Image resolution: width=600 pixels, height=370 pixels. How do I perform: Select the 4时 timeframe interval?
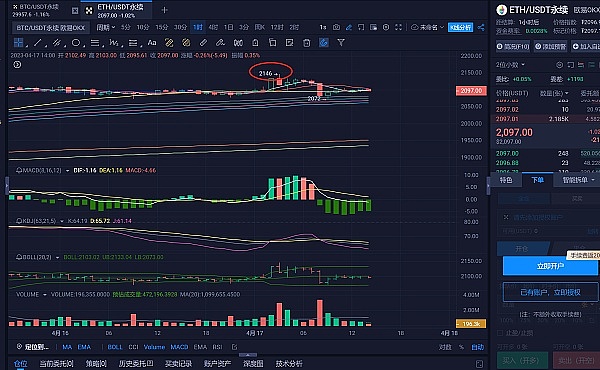(x=213, y=27)
